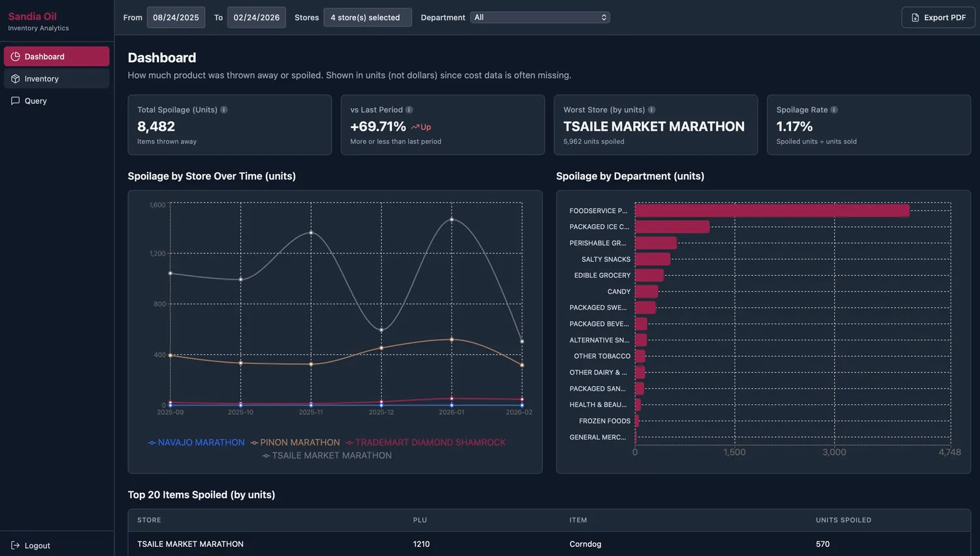Click the Export PDF button
The image size is (980, 556).
[938, 17]
